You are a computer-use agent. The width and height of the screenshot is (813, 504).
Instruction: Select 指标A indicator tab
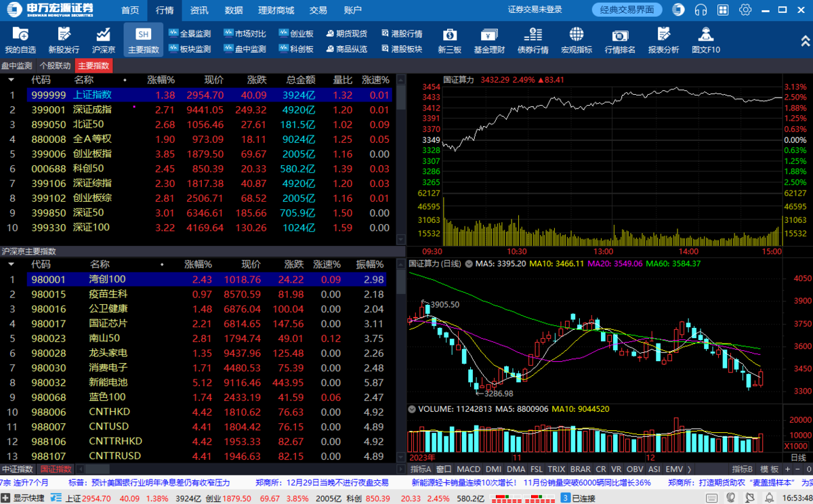420,469
